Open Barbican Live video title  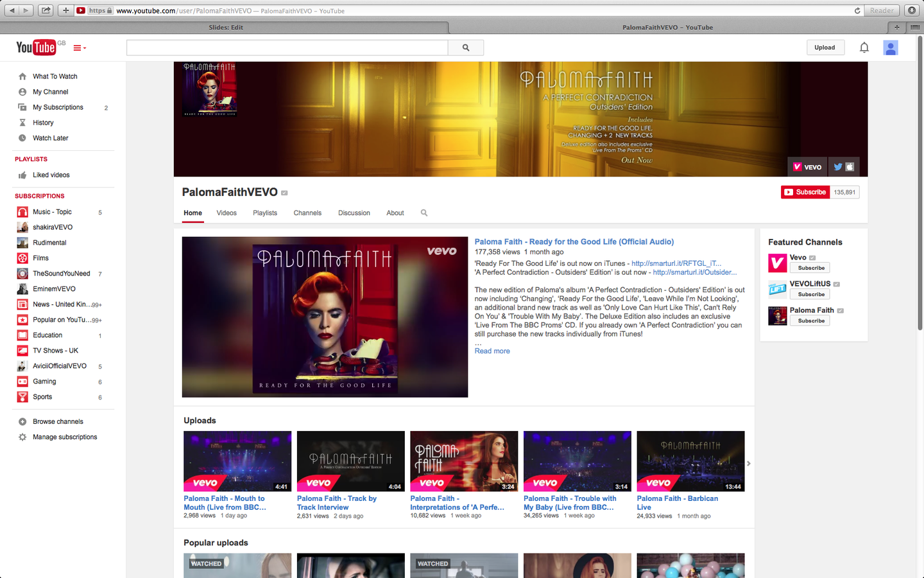pyautogui.click(x=678, y=503)
